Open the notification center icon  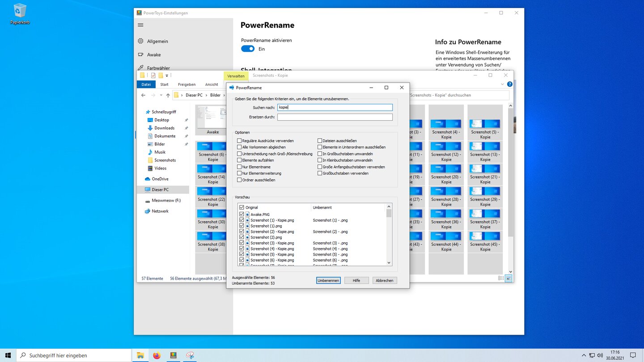click(633, 355)
